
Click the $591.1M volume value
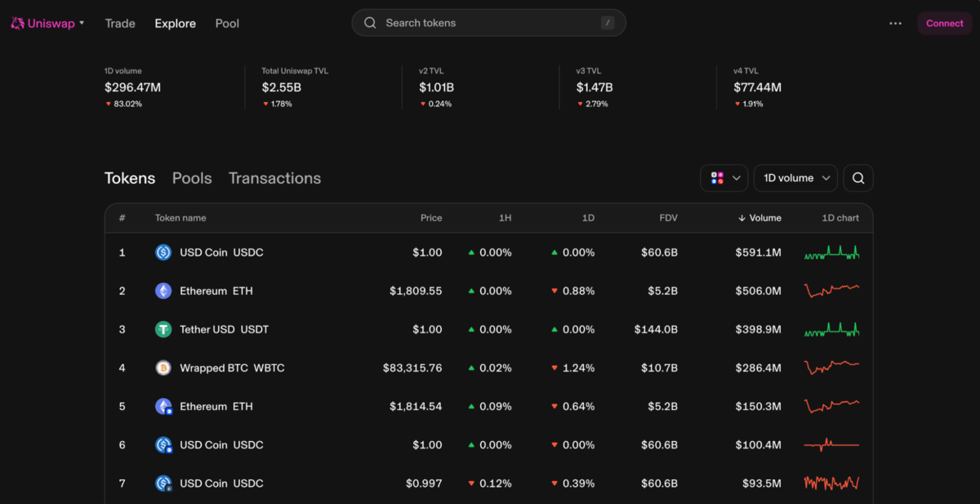click(x=758, y=252)
